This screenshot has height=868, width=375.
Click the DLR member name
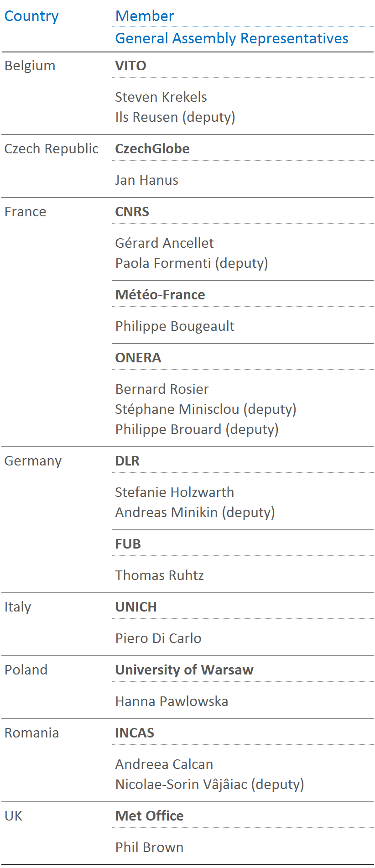click(x=127, y=461)
